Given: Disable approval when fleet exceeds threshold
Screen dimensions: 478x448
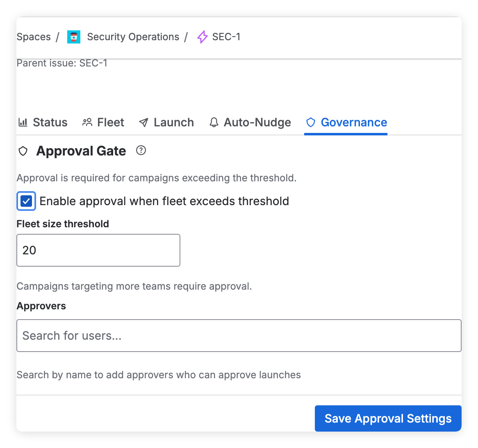Looking at the screenshot, I should (x=26, y=201).
